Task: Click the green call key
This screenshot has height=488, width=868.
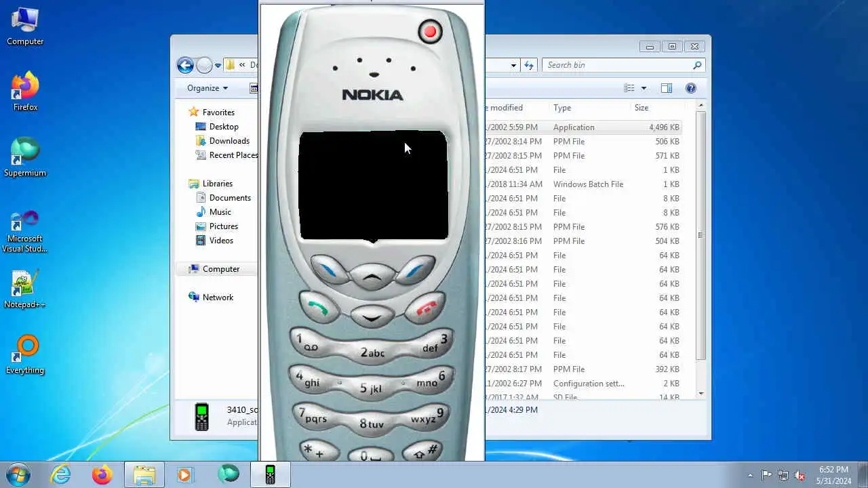Action: 319,306
